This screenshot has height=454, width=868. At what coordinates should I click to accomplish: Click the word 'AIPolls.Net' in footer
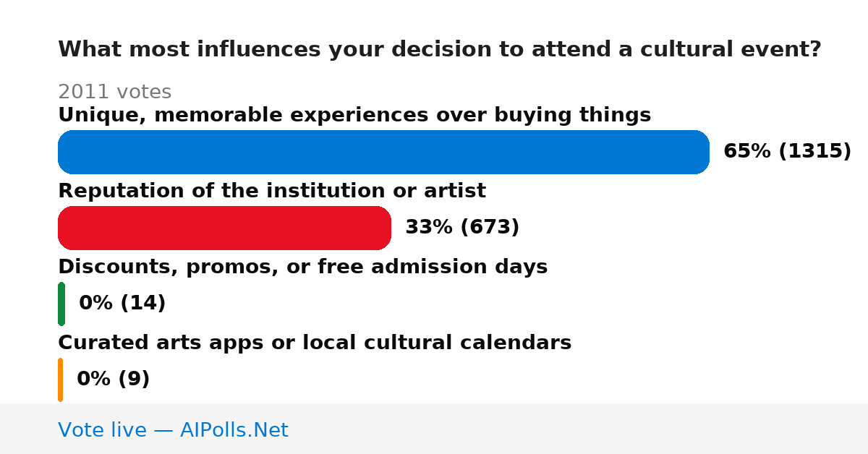pyautogui.click(x=234, y=430)
